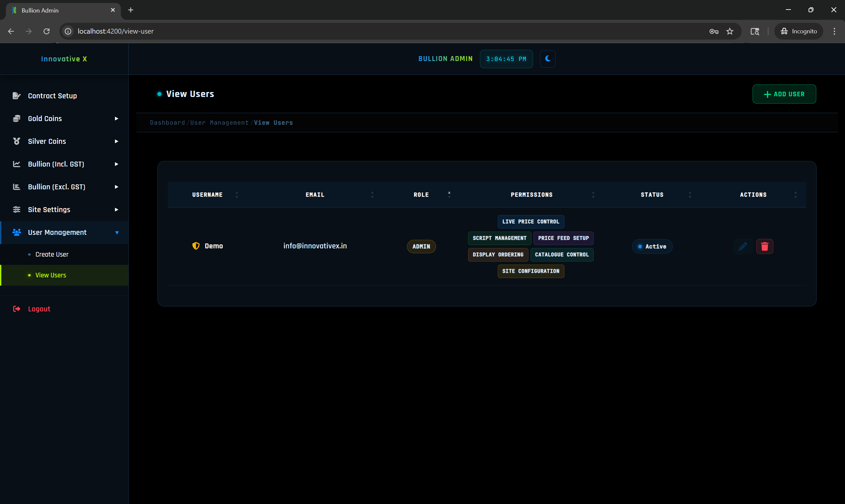Click the Logout link
Screen dimensions: 845x504
pos(39,309)
